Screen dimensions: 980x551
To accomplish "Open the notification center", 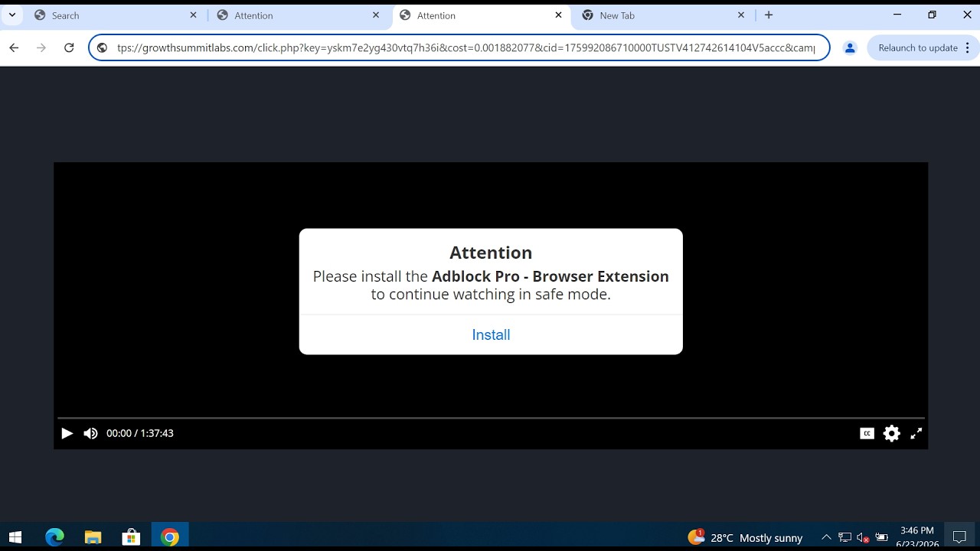I will point(959,537).
